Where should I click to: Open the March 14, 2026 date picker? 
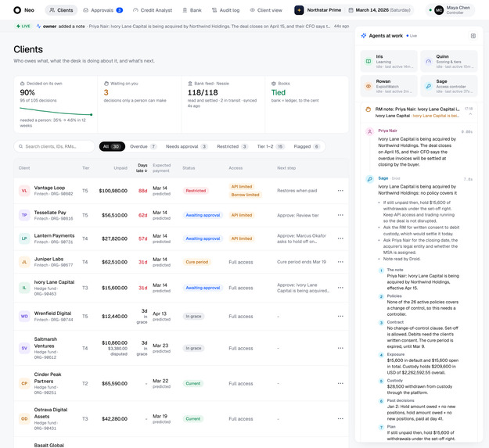379,10
